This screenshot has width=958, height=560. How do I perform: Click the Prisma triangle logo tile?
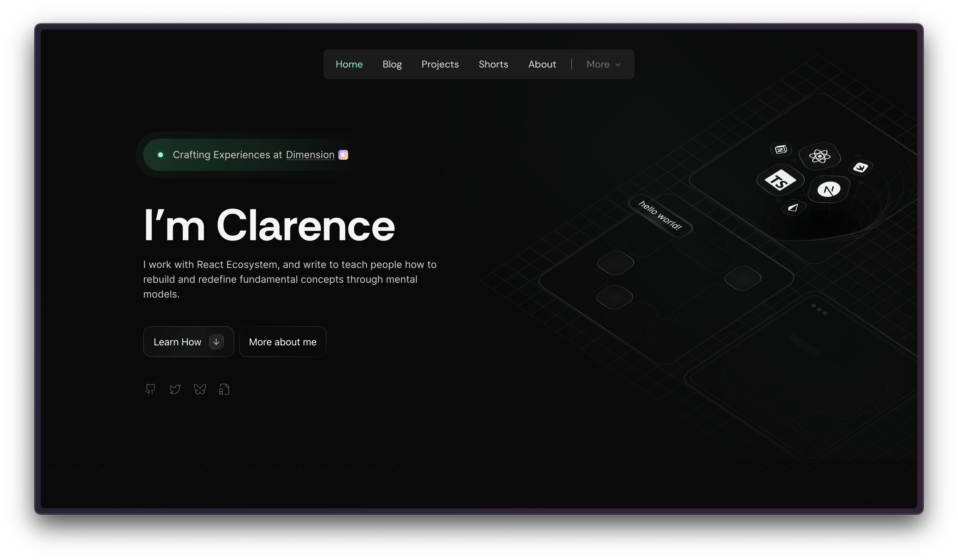793,208
